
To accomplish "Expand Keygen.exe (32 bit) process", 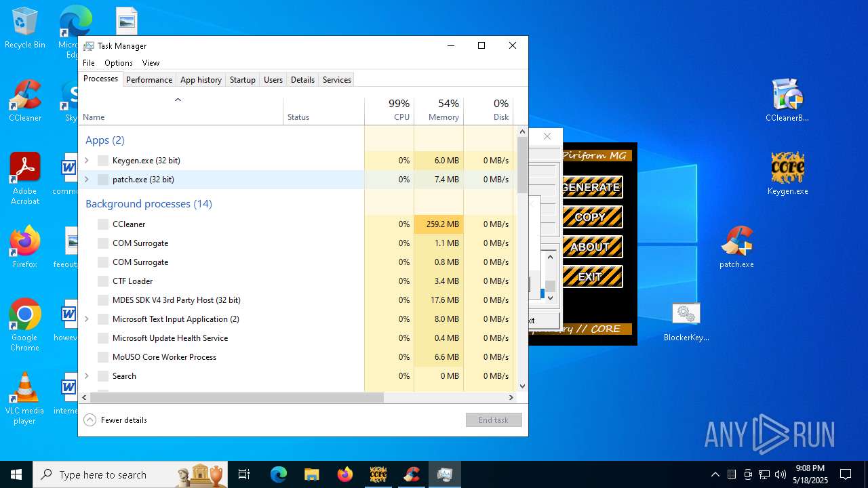I will (86, 161).
